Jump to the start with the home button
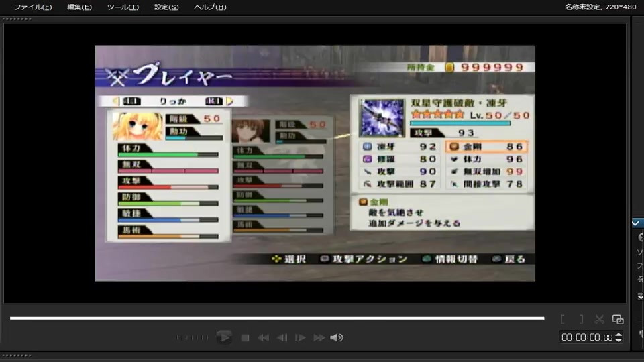This screenshot has width=644, height=362. (x=263, y=337)
